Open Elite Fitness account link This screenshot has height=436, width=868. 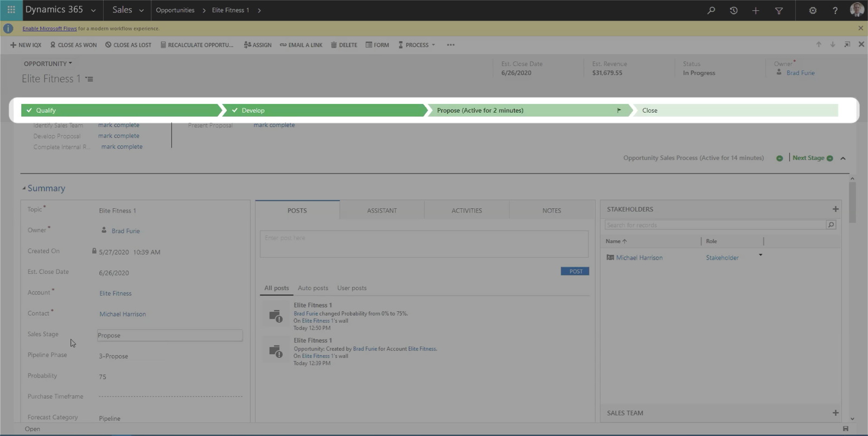pyautogui.click(x=116, y=293)
